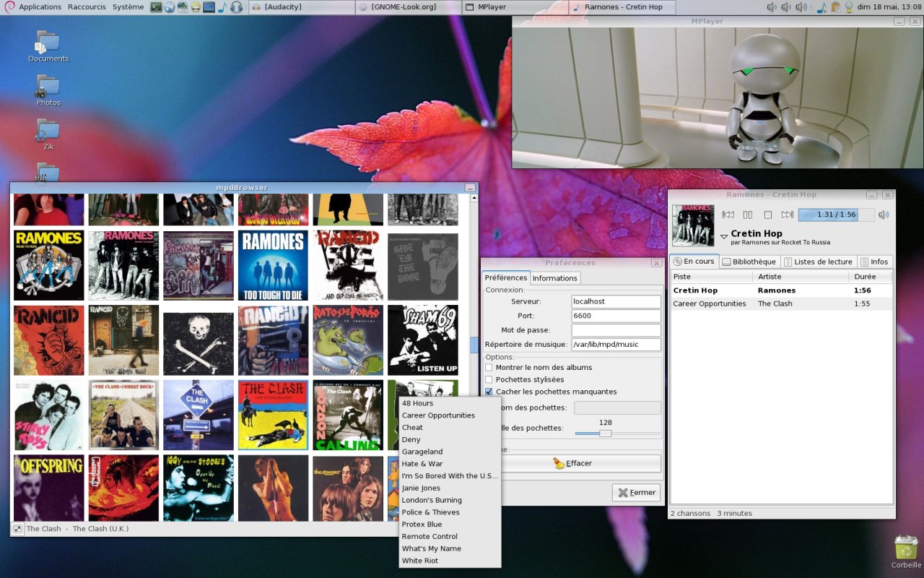Switch to the Infos tab
This screenshot has height=578, width=924.
pos(874,262)
